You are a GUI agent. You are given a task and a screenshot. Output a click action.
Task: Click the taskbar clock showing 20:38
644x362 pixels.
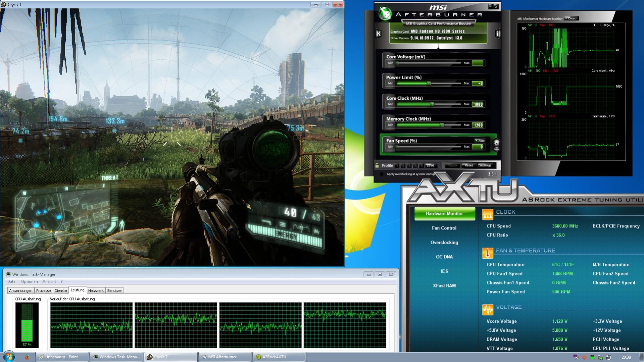pyautogui.click(x=626, y=357)
